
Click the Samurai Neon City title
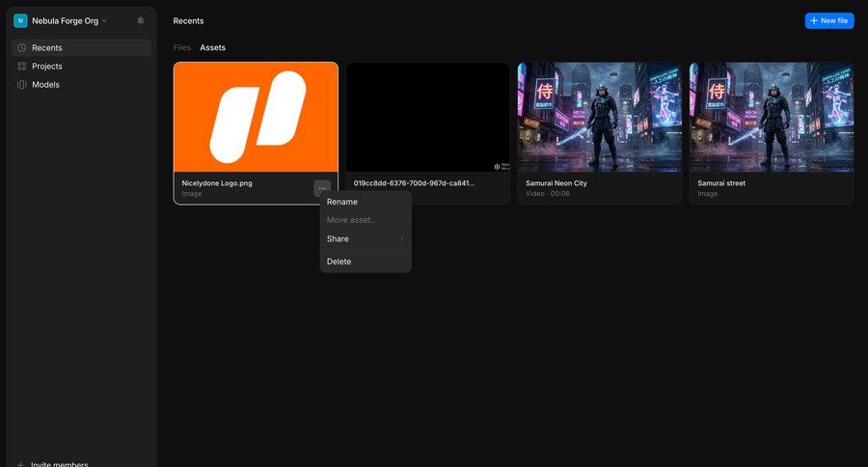coord(556,182)
